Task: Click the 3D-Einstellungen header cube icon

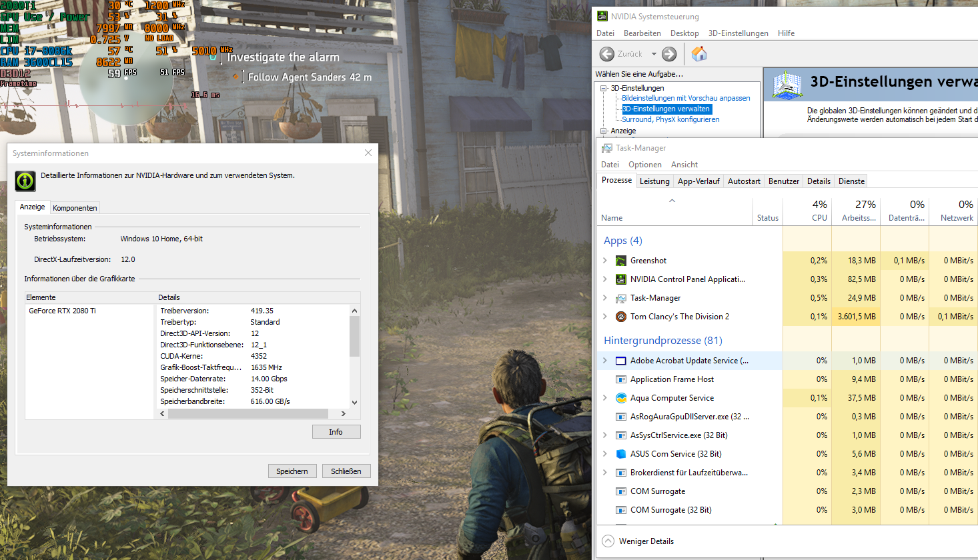Action: (x=787, y=85)
